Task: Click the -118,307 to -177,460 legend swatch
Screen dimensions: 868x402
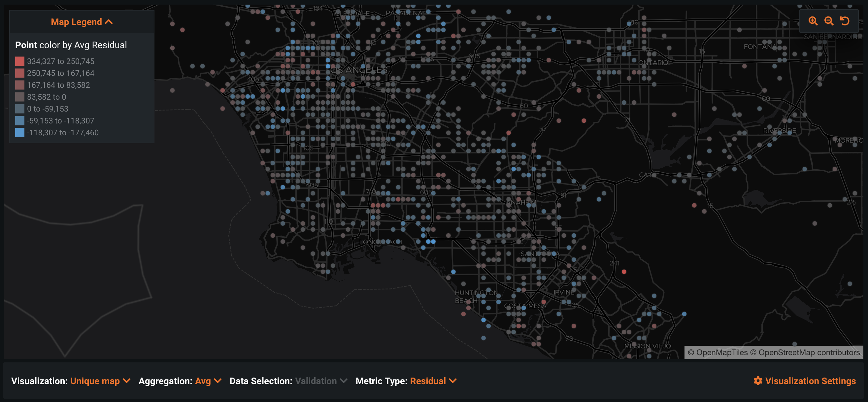Action: 19,132
